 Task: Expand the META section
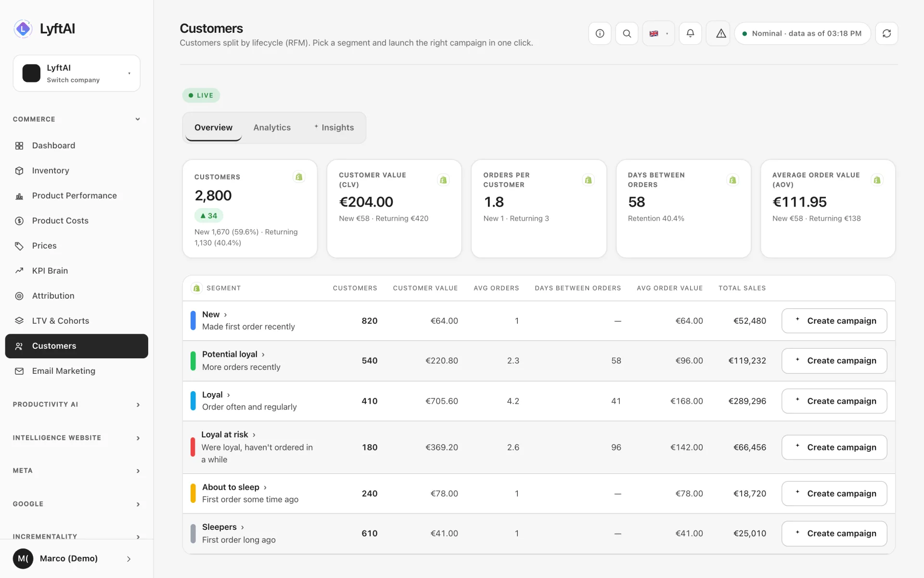(77, 471)
